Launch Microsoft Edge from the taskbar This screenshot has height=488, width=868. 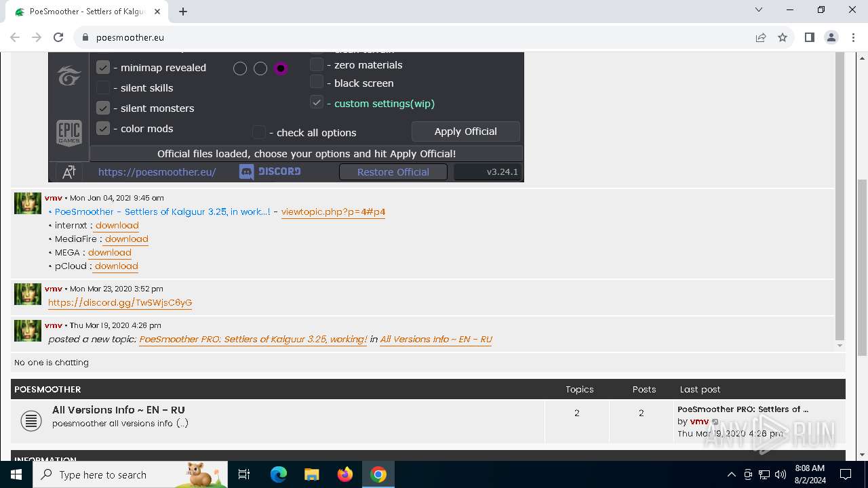click(x=279, y=474)
